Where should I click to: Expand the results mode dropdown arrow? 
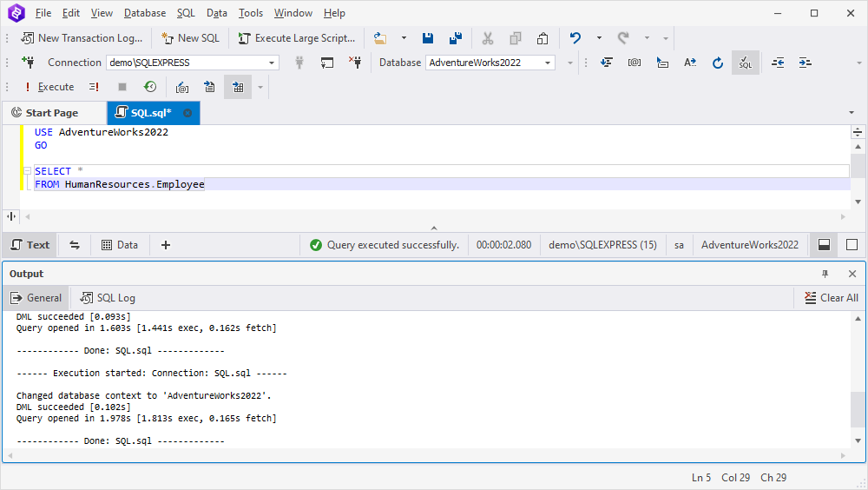260,87
